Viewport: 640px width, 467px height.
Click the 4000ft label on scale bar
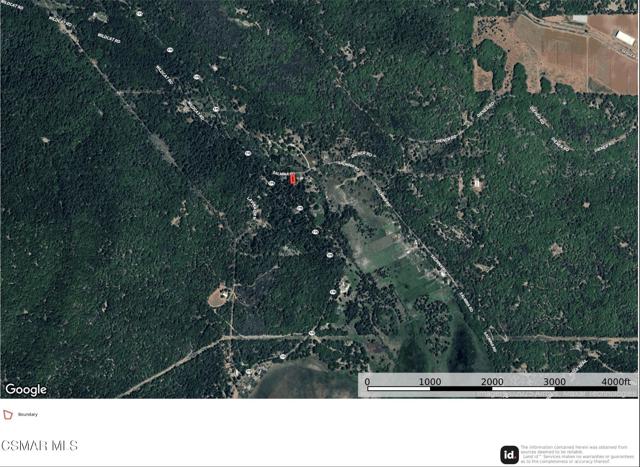(x=616, y=382)
